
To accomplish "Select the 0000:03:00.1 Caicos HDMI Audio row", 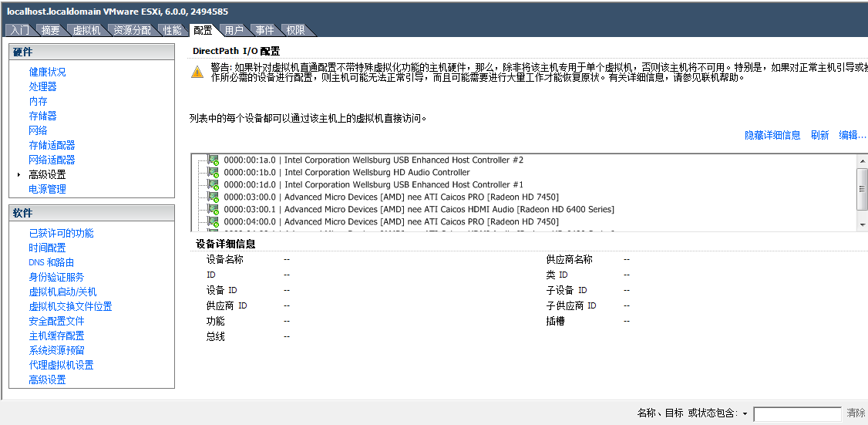I will [x=419, y=210].
